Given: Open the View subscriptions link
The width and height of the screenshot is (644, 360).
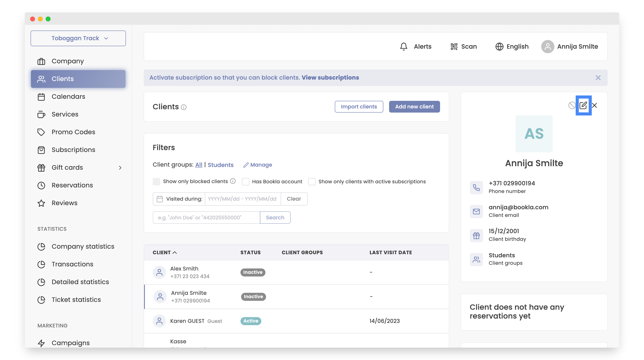Looking at the screenshot, I should tap(330, 78).
